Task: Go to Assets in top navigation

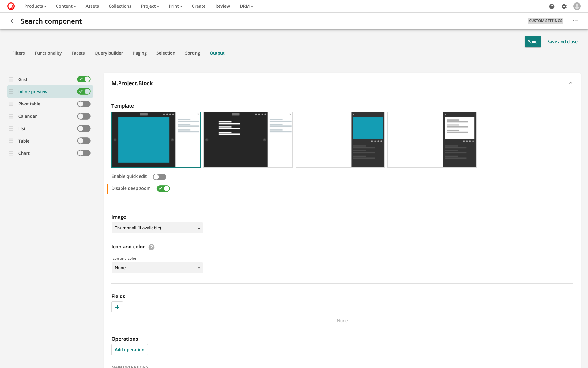Action: (92, 6)
